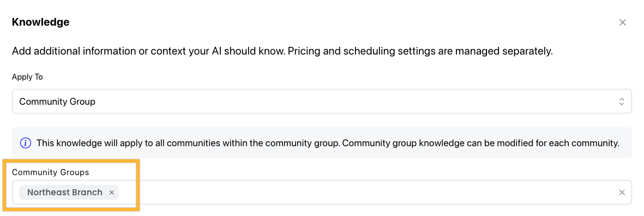This screenshot has width=644, height=216.
Task: Open the Apply To dropdown showing Community Group
Action: (322, 101)
